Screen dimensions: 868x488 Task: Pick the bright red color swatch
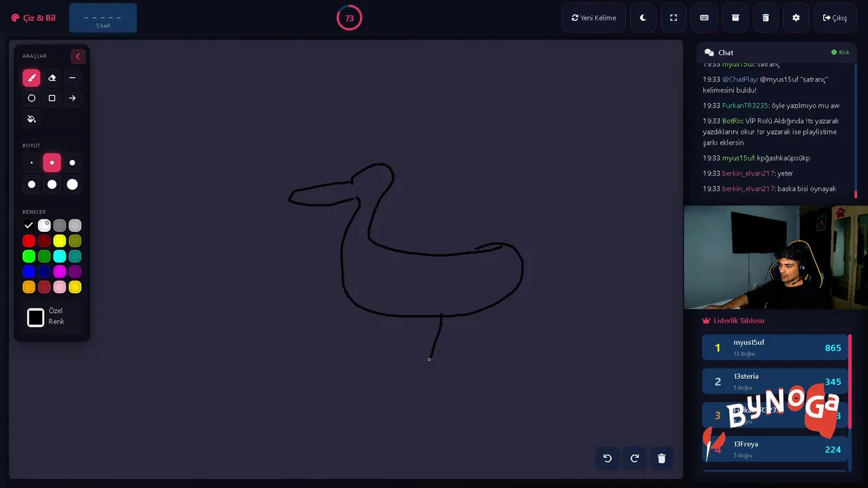tap(28, 241)
